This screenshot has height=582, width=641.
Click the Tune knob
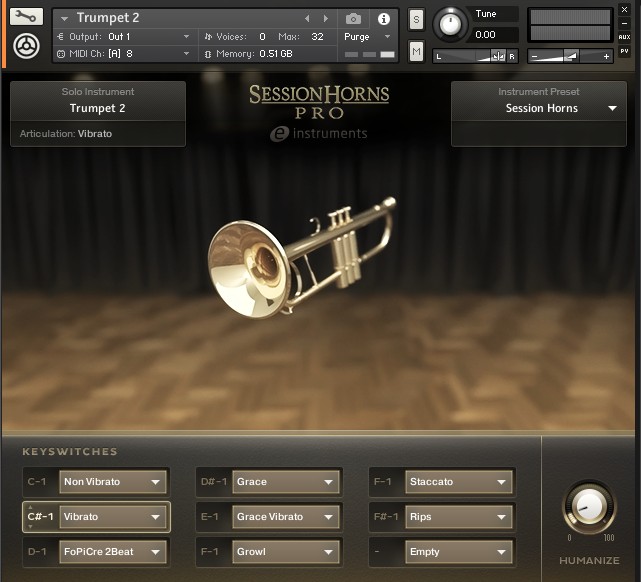coord(450,24)
